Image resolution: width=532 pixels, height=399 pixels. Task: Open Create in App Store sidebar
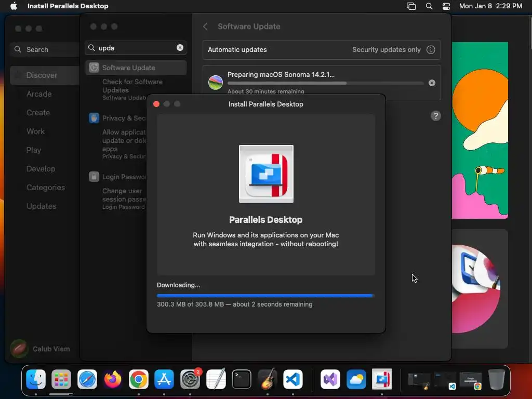click(38, 113)
